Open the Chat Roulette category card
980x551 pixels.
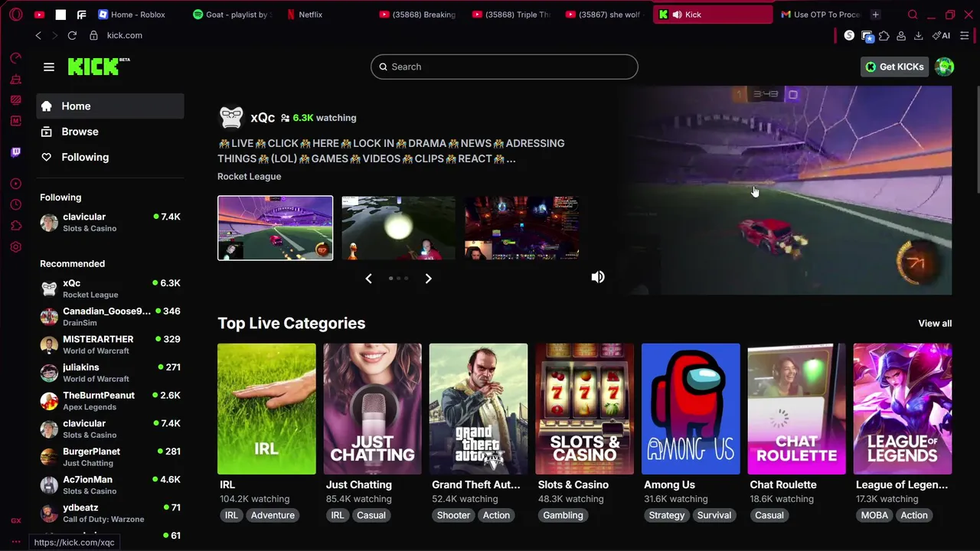tap(796, 409)
